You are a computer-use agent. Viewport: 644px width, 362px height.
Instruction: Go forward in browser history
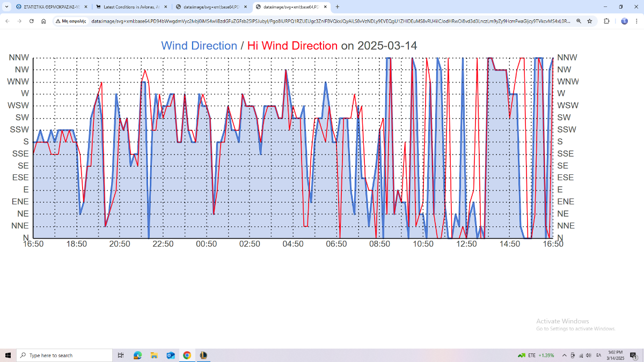tap(19, 21)
